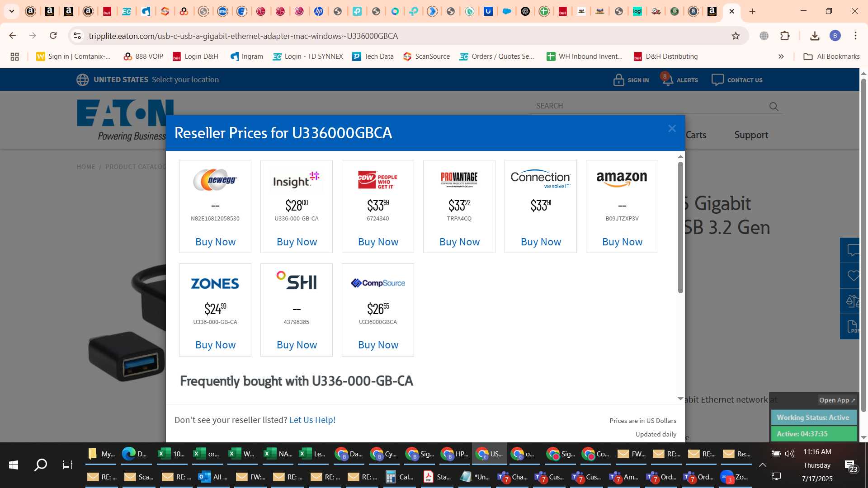Viewport: 868px width, 488px height.
Task: Open Contact Us chat icon
Action: click(x=717, y=80)
